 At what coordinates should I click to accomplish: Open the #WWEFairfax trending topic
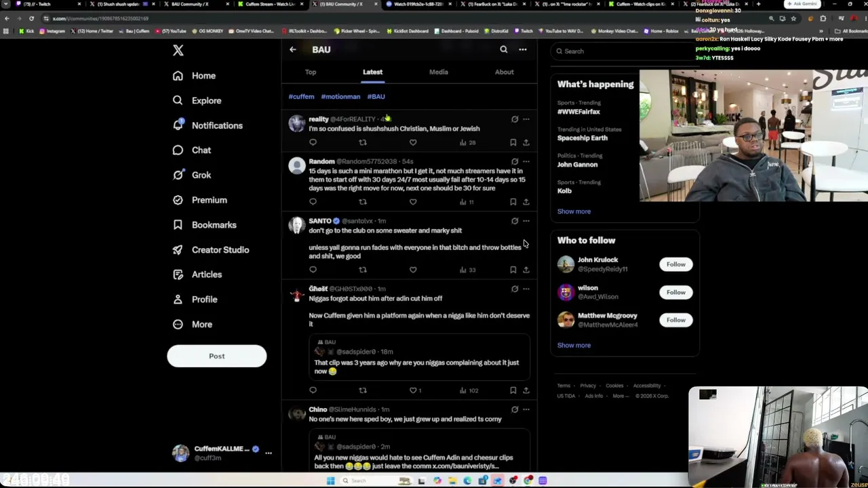(578, 112)
